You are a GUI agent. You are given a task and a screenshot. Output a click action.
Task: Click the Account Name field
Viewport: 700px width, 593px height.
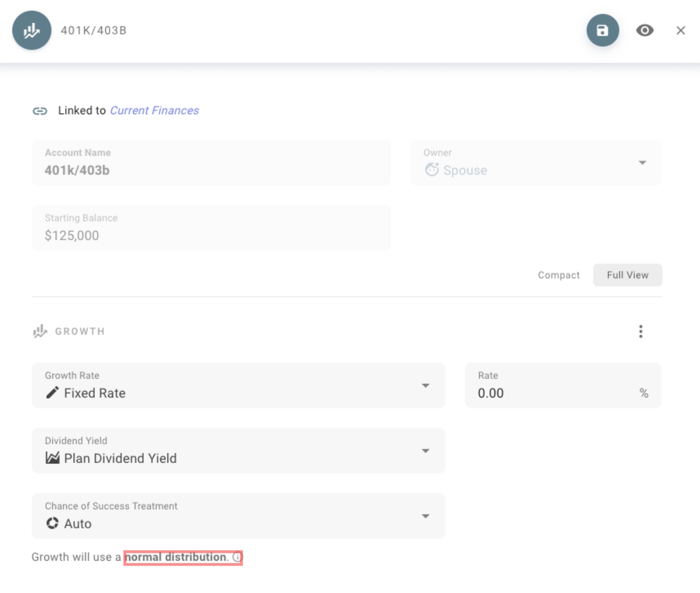pyautogui.click(x=211, y=170)
